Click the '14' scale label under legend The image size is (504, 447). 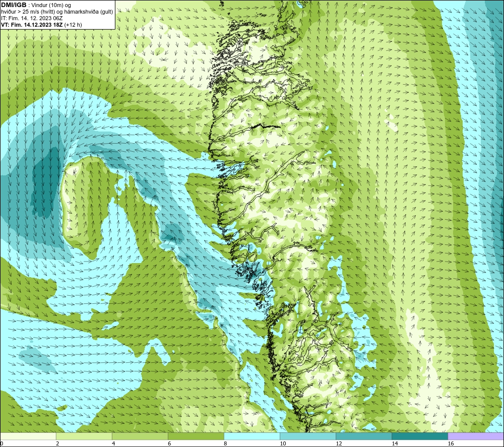(x=395, y=443)
